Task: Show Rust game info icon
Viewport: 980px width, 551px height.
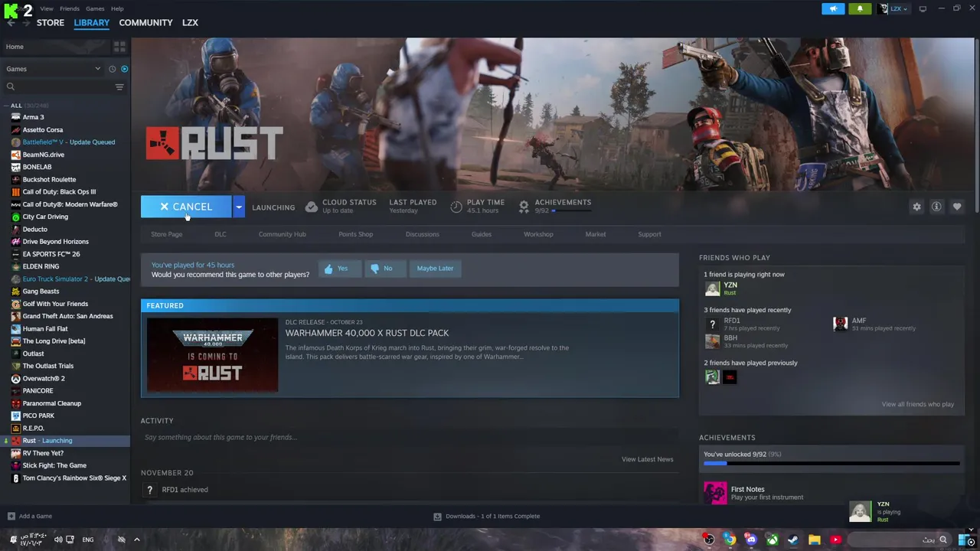Action: (936, 207)
